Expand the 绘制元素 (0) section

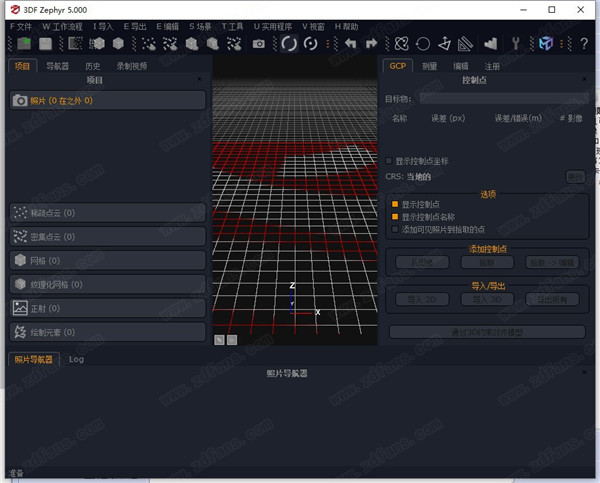point(108,332)
